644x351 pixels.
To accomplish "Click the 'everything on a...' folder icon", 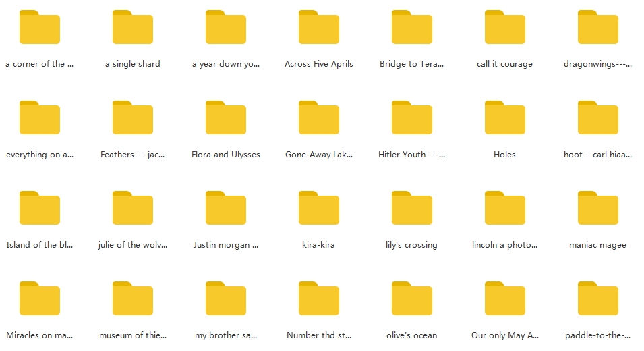I will [40, 117].
